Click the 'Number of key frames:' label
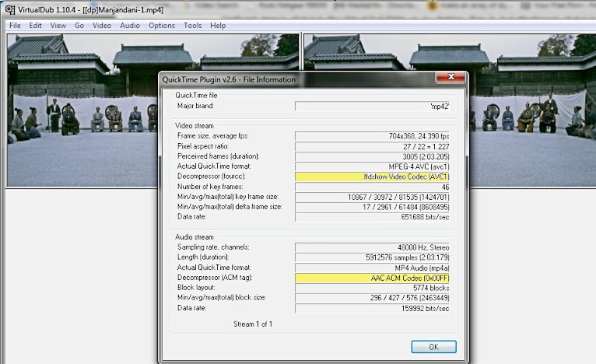596x364 pixels. [210, 187]
